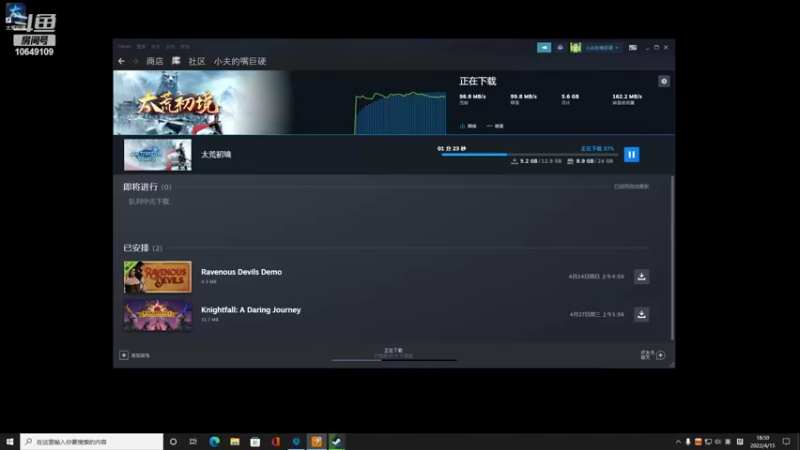Open Microsoft Store from taskbar
Image resolution: width=800 pixels, height=450 pixels.
point(255,441)
